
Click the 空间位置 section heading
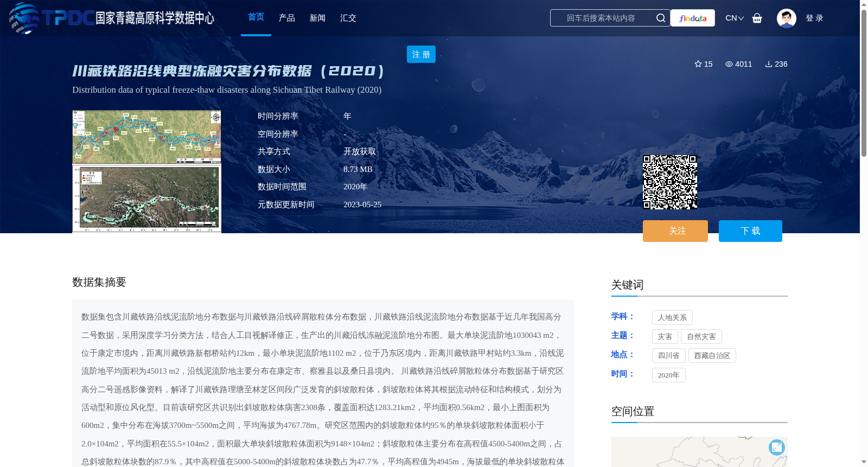click(633, 411)
